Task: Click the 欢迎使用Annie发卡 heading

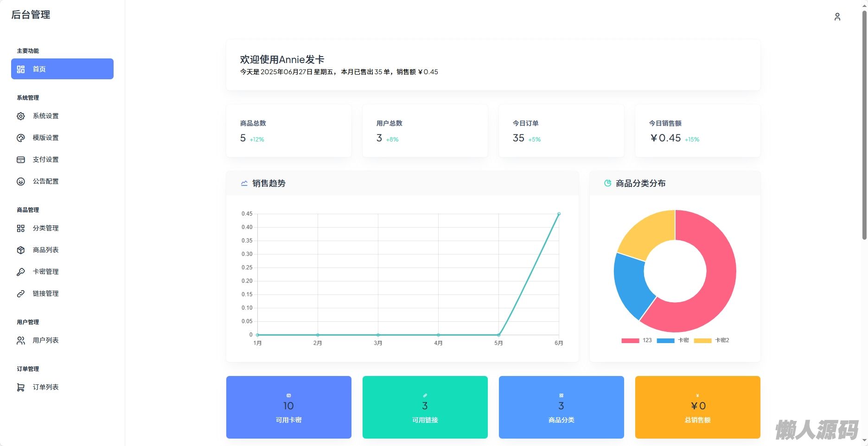Action: 282,59
